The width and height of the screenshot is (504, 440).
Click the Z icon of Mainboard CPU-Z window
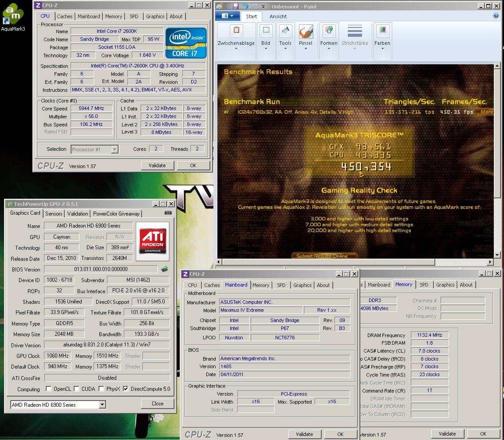point(185,274)
